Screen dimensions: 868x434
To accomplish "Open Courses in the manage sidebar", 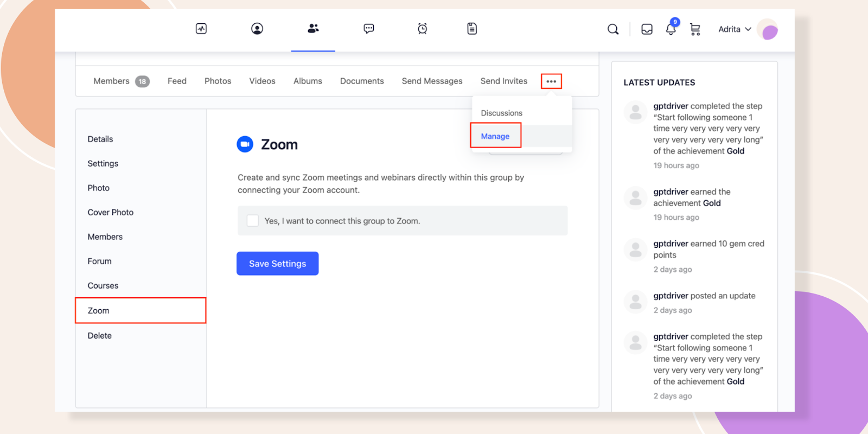I will 103,285.
